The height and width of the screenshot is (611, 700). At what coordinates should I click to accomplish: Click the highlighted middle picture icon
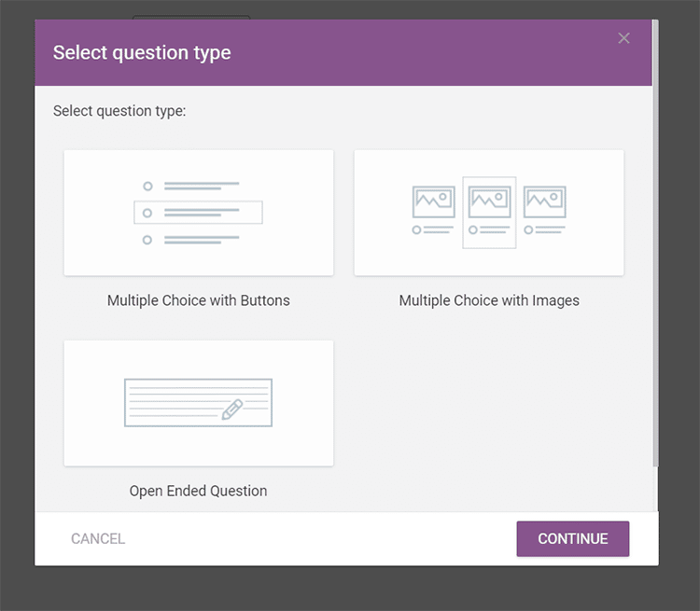tap(489, 201)
